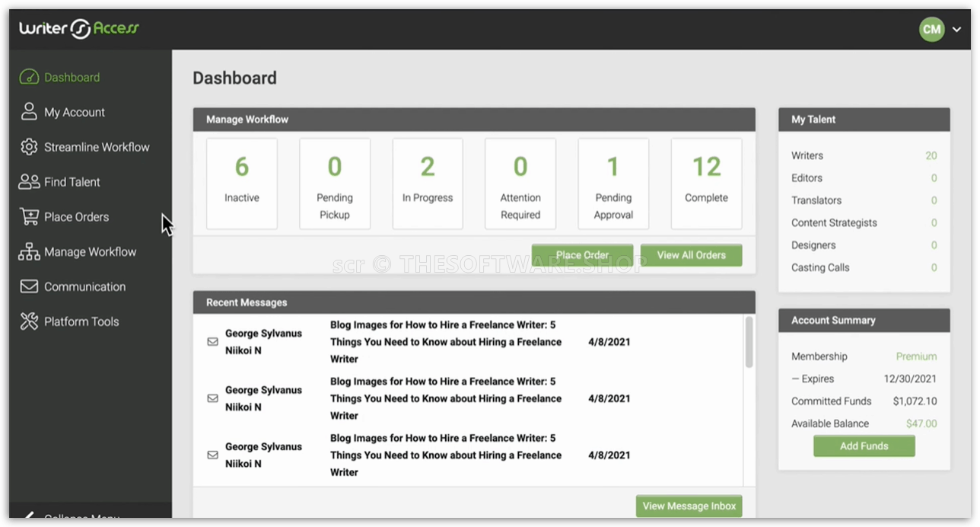The image size is (980, 527).
Task: Click the My Account person icon
Action: 29,112
